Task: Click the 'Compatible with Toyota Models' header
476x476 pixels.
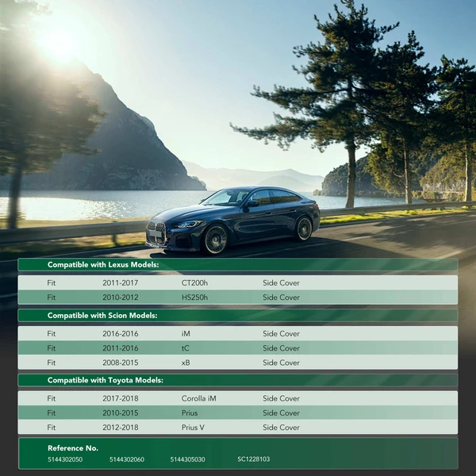Action: tap(106, 381)
